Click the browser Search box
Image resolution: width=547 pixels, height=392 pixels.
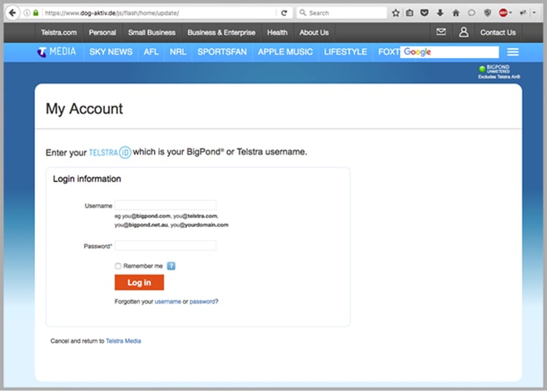coord(342,13)
